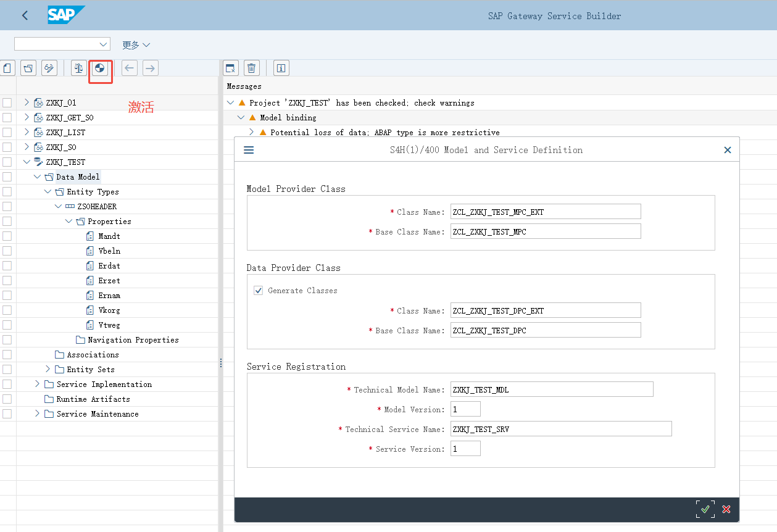Click the Model Provider Class Name field
Image resolution: width=777 pixels, height=532 pixels.
[x=546, y=212]
